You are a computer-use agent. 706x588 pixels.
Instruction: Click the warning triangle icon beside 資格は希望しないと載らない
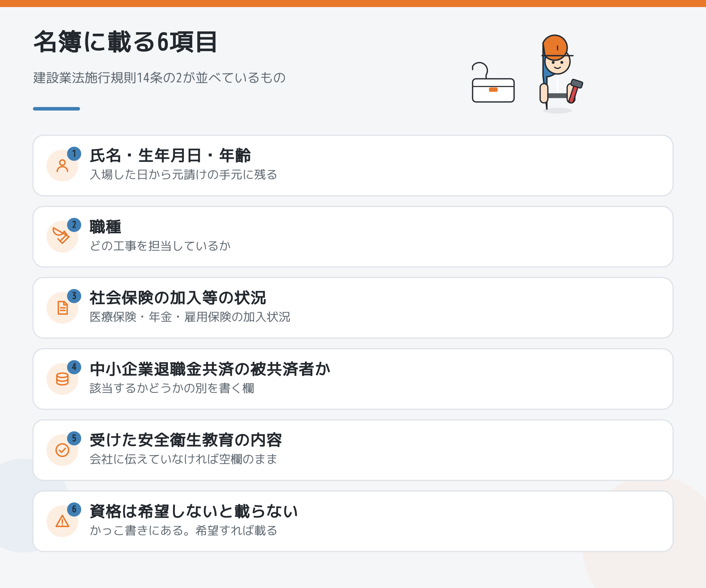pos(62,521)
